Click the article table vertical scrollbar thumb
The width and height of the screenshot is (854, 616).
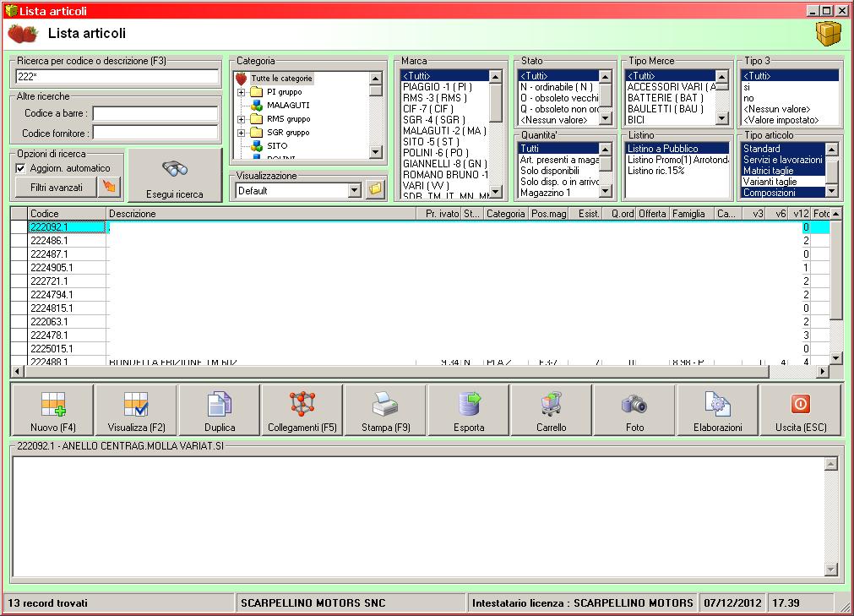coord(836,270)
